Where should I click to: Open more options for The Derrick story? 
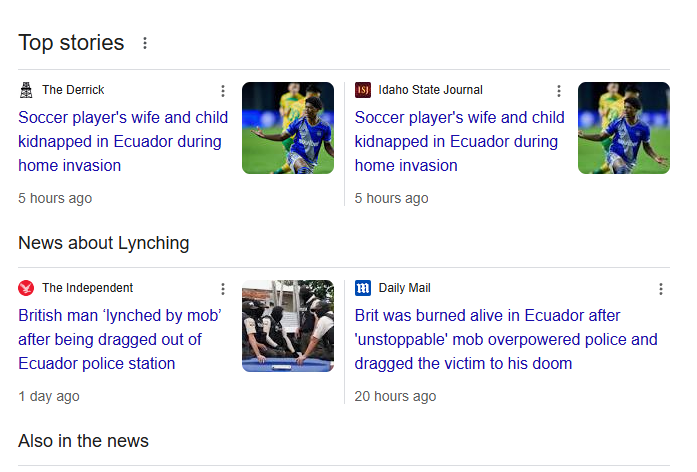click(223, 91)
